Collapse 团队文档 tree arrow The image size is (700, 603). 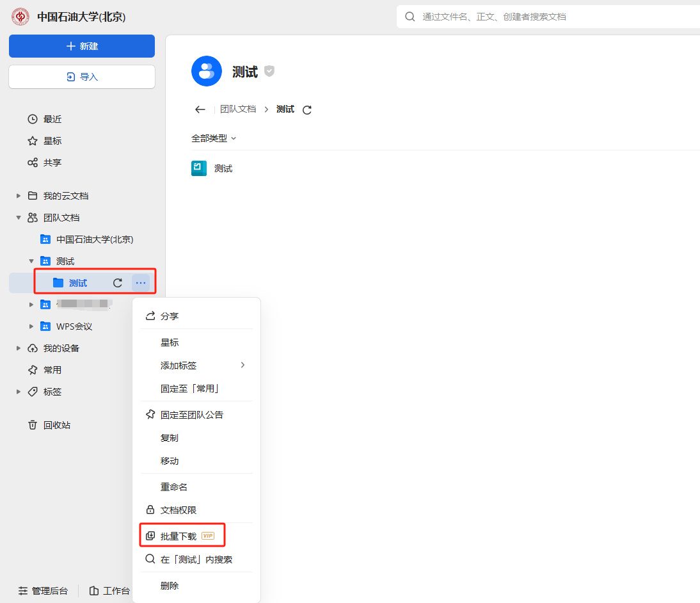click(19, 218)
